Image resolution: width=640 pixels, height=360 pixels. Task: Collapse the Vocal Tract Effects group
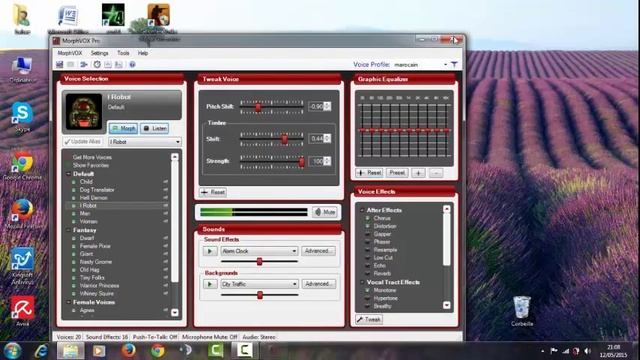[x=362, y=282]
